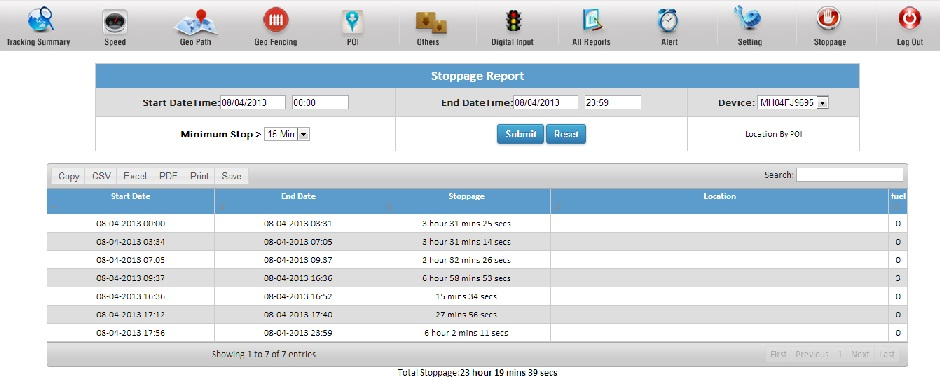Screen dimensions: 940x380
Task: Select the Geo Fencing icon
Action: (x=276, y=20)
